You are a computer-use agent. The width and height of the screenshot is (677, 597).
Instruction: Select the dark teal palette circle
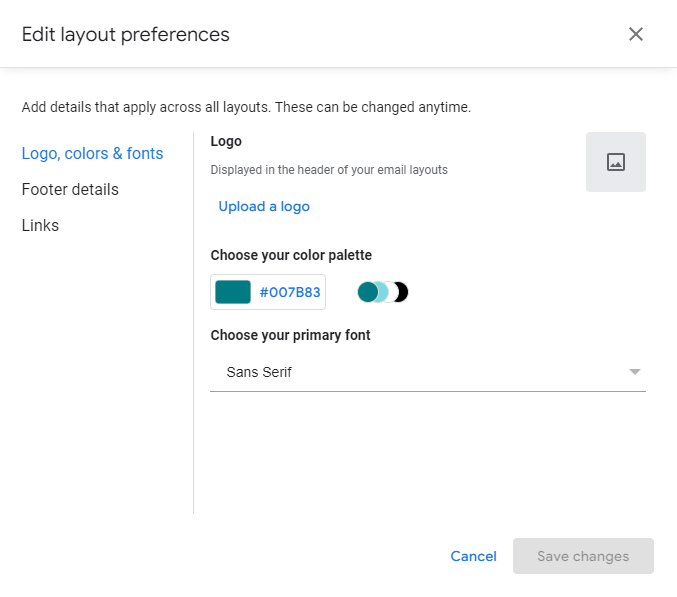pos(367,292)
